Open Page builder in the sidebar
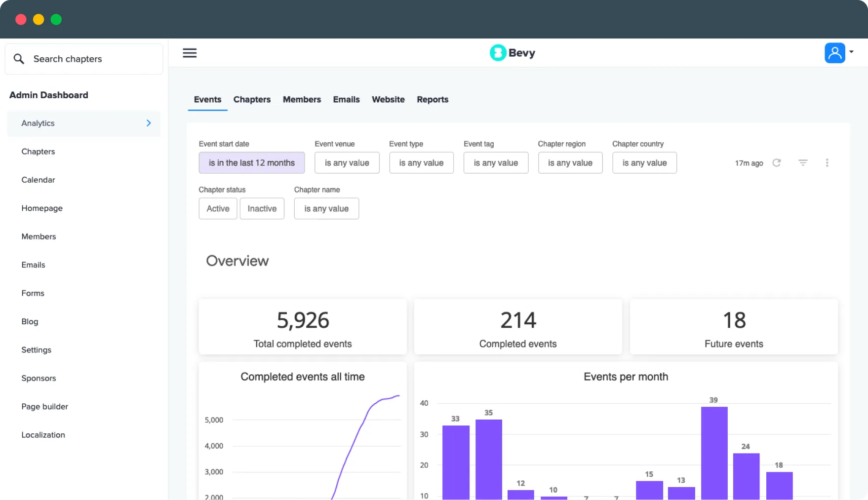Image resolution: width=868 pixels, height=500 pixels. pyautogui.click(x=44, y=407)
